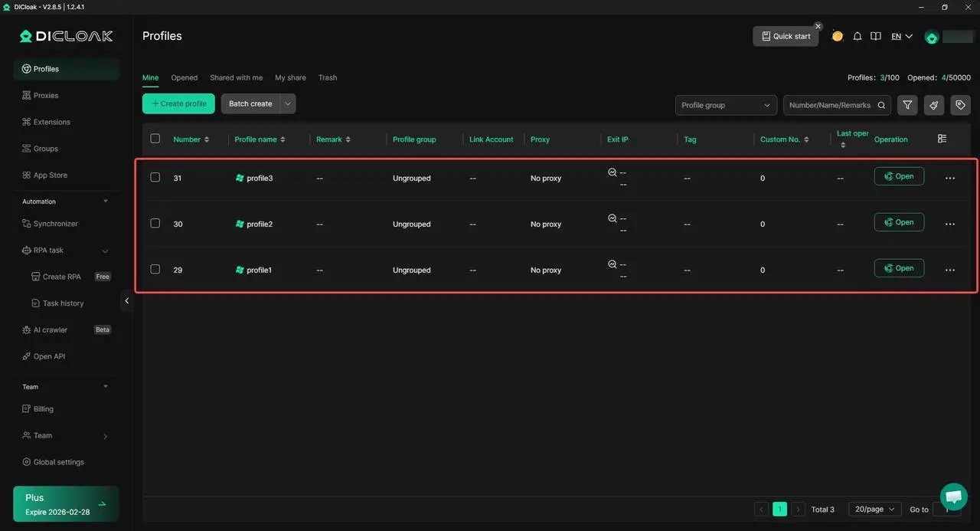Click the notification bell icon
980x531 pixels.
[857, 36]
